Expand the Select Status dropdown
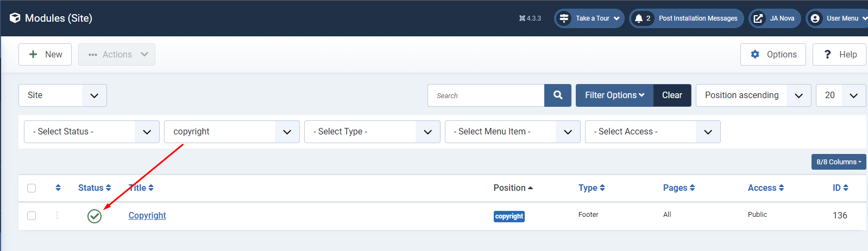868x251 pixels. pos(92,132)
